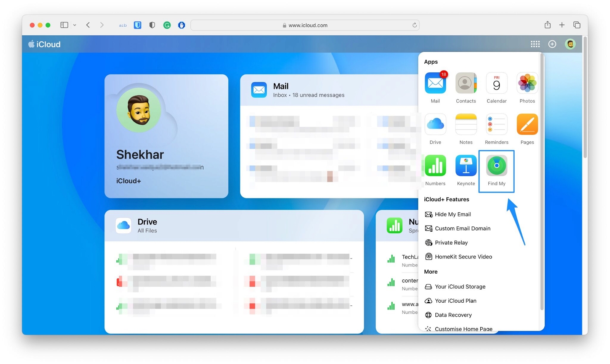
Task: Click the page vertical scrollbar at right edge
Action: tap(585, 97)
